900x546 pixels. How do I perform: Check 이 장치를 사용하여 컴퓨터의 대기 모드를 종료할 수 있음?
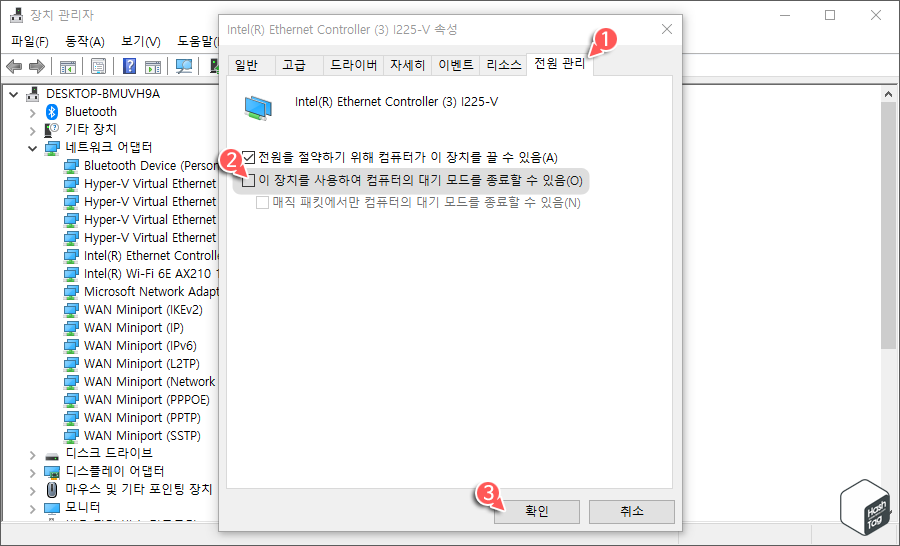tap(249, 181)
